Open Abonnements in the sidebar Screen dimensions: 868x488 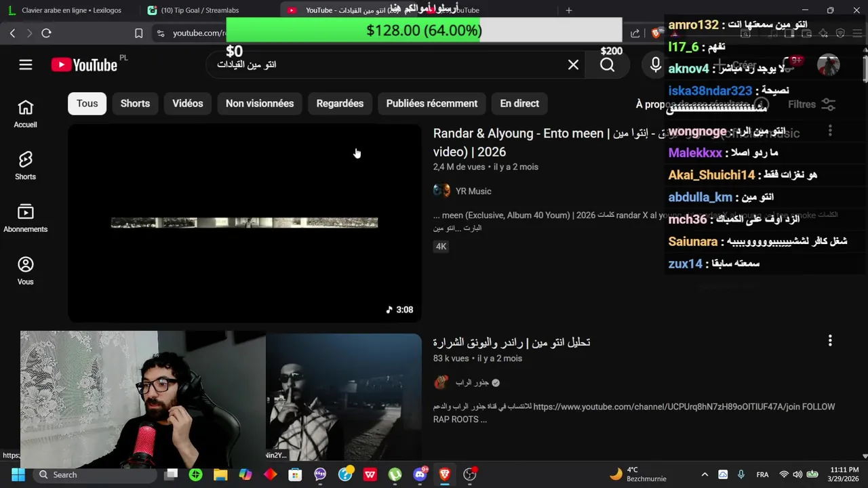(x=25, y=219)
